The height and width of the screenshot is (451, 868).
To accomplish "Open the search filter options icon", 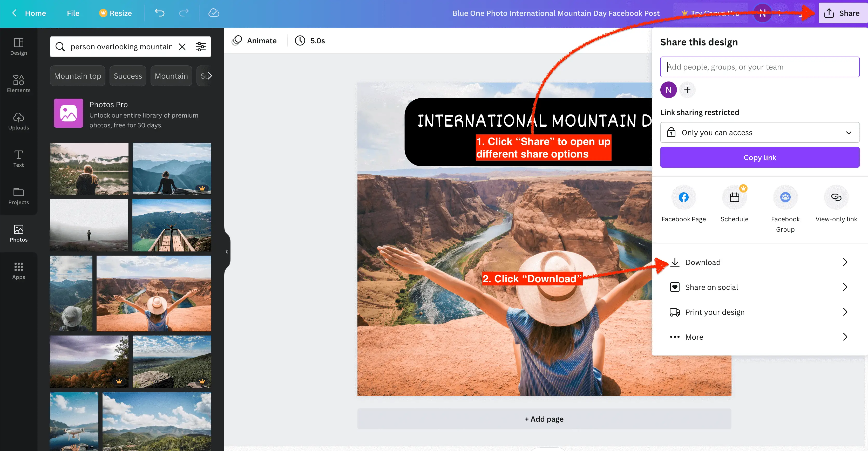I will pos(201,46).
